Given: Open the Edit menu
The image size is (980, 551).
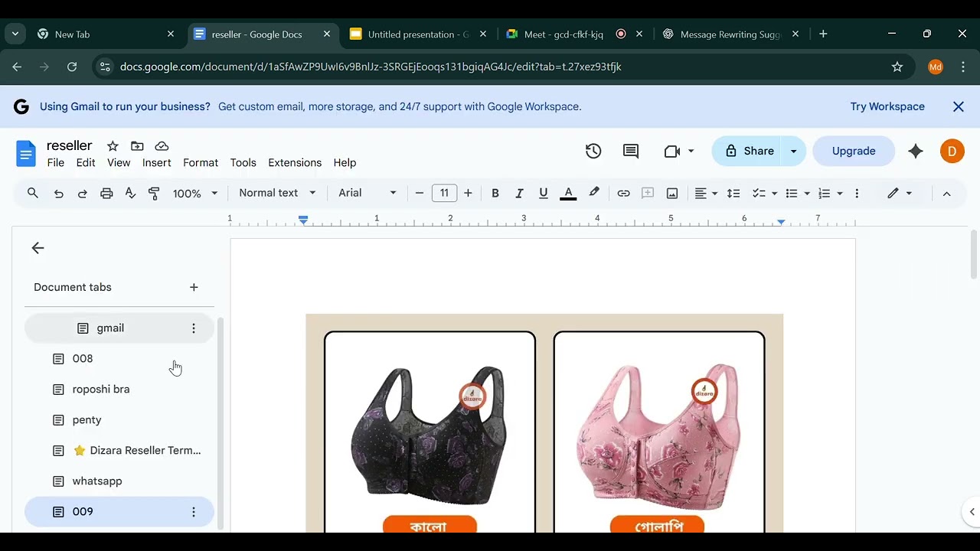Looking at the screenshot, I should click(86, 163).
